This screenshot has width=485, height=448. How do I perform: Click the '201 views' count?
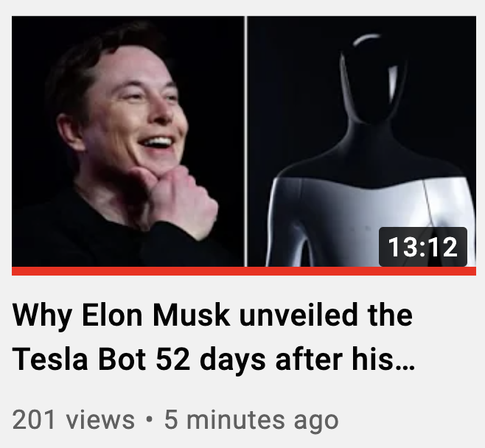pyautogui.click(x=74, y=420)
